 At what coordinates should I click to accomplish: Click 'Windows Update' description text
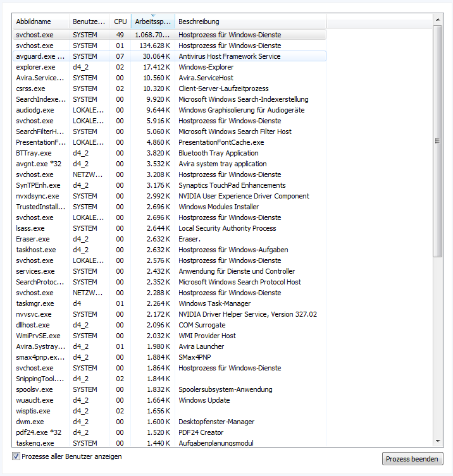tap(204, 400)
